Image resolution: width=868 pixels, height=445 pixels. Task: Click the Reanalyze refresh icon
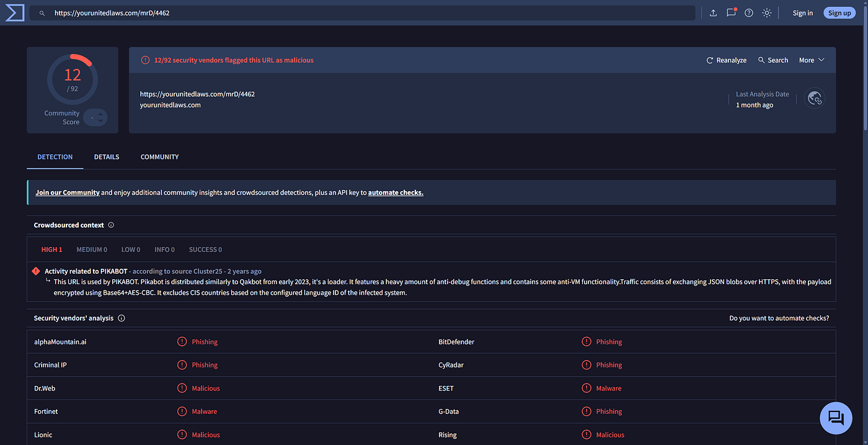(710, 60)
